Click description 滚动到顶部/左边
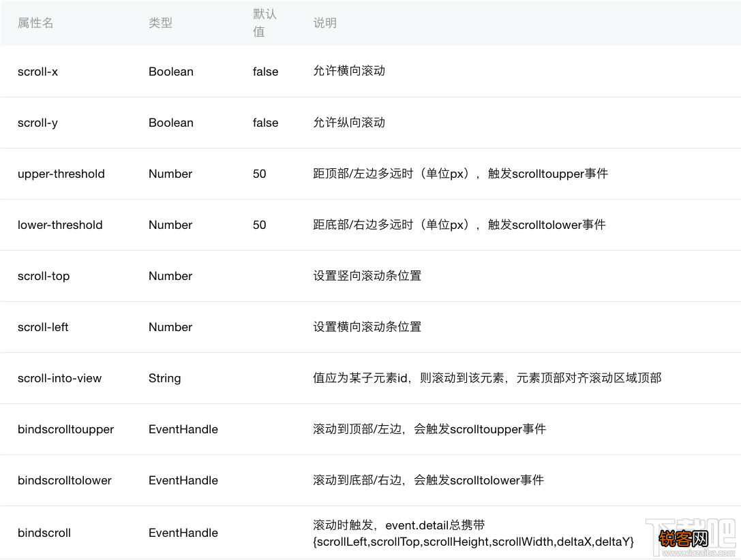The width and height of the screenshot is (741, 560). [x=429, y=429]
